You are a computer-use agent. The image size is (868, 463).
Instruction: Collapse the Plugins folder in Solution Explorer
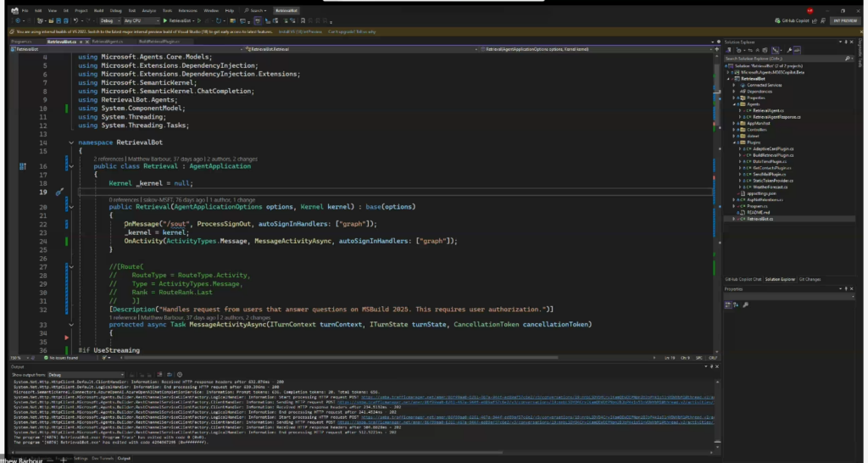point(736,142)
